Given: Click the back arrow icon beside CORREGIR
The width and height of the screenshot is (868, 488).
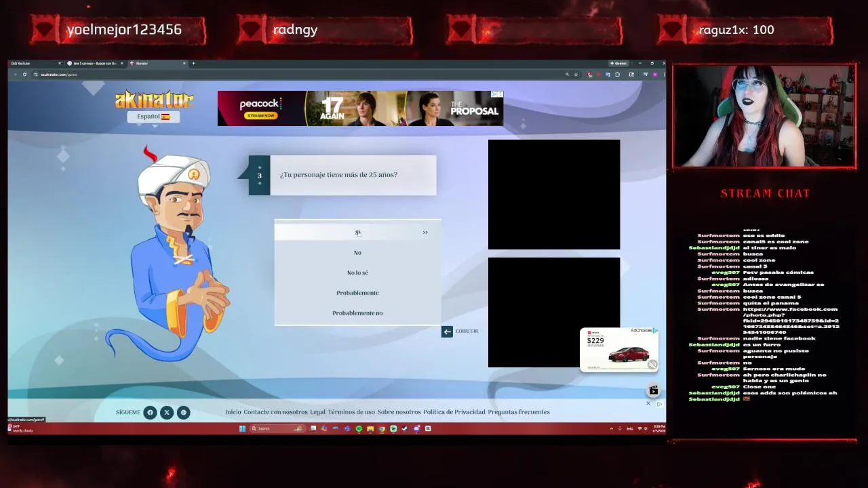Looking at the screenshot, I should 447,331.
